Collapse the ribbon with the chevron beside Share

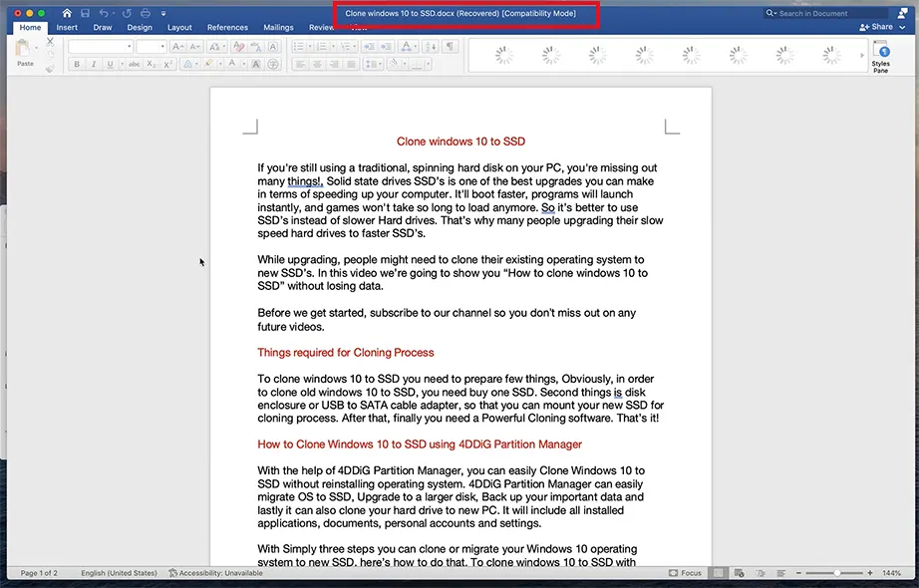pos(903,27)
